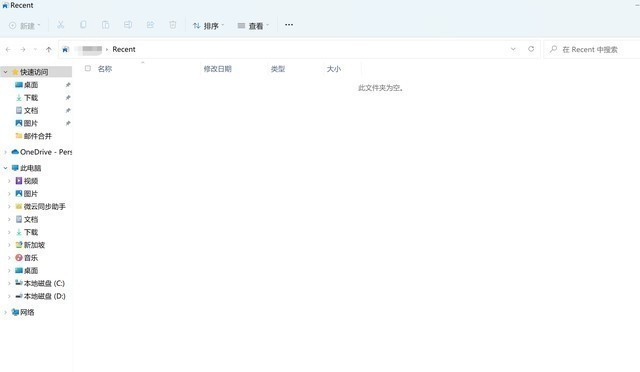Open the 邮件合并 folder
Screen dimensions: 640x372
[37, 136]
